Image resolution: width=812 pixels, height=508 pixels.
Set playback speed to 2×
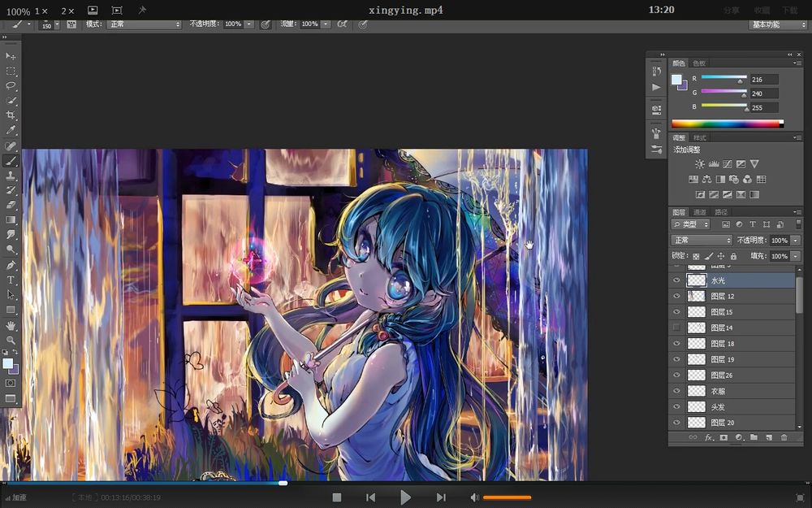click(67, 11)
